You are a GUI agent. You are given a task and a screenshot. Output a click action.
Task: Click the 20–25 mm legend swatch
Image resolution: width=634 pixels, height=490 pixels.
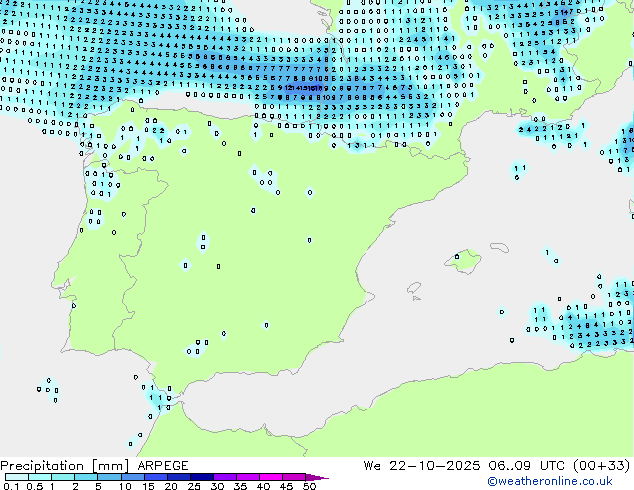click(178, 477)
